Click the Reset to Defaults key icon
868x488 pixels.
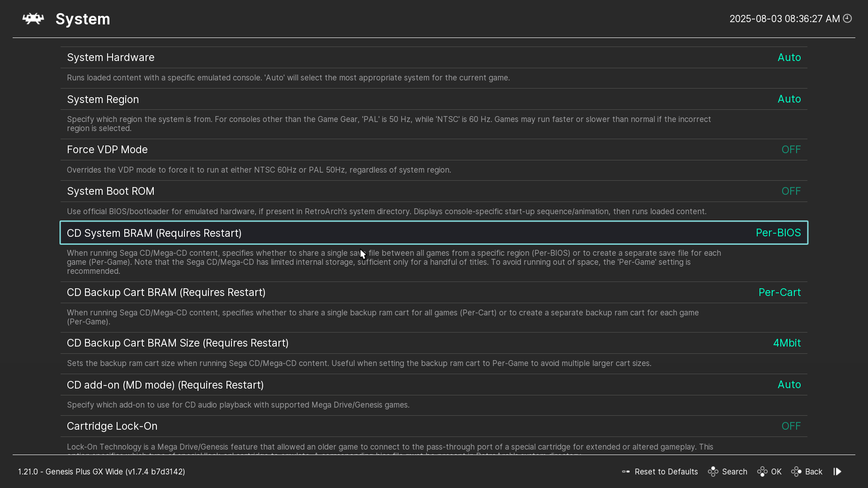626,472
